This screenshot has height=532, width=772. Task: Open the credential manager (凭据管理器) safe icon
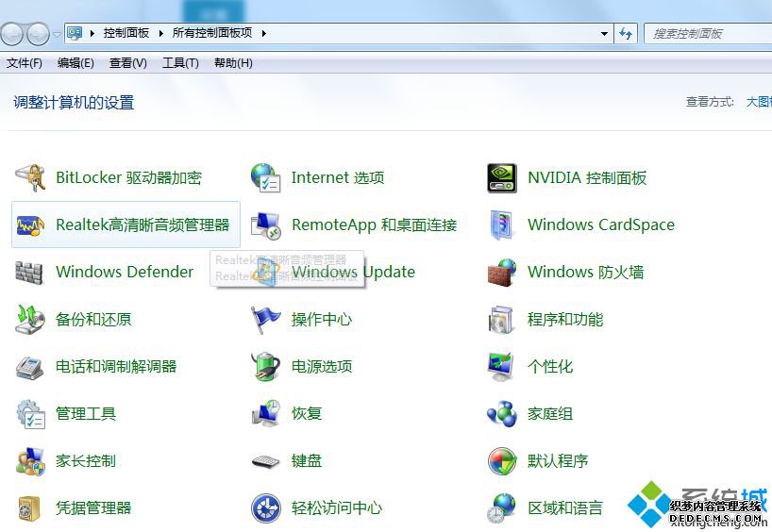29,508
